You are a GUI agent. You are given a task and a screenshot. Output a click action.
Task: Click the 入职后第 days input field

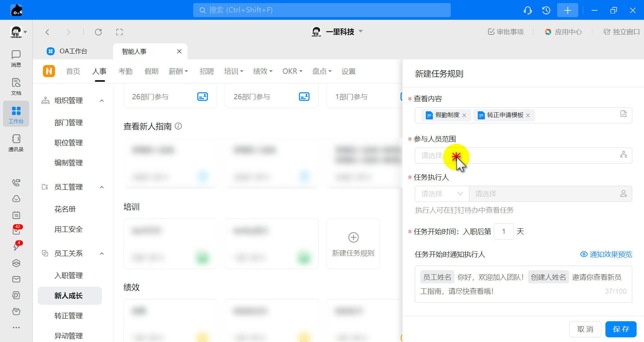tap(503, 231)
